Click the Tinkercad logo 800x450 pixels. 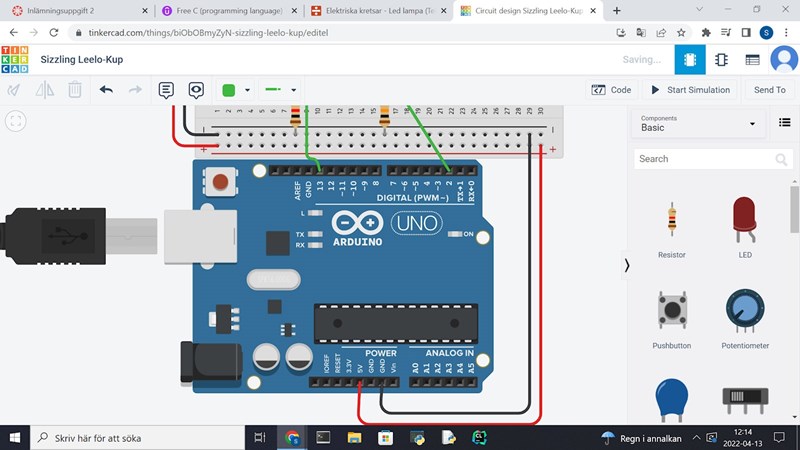click(16, 60)
